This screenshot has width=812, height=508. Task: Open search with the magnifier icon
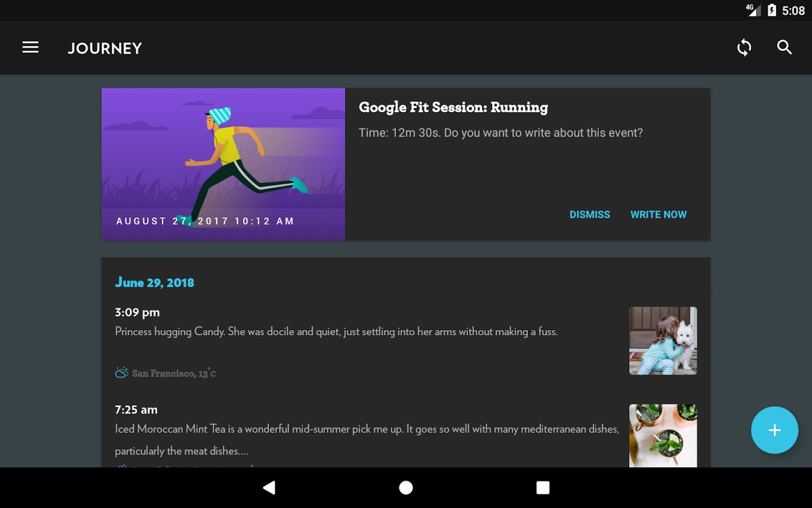[x=784, y=47]
